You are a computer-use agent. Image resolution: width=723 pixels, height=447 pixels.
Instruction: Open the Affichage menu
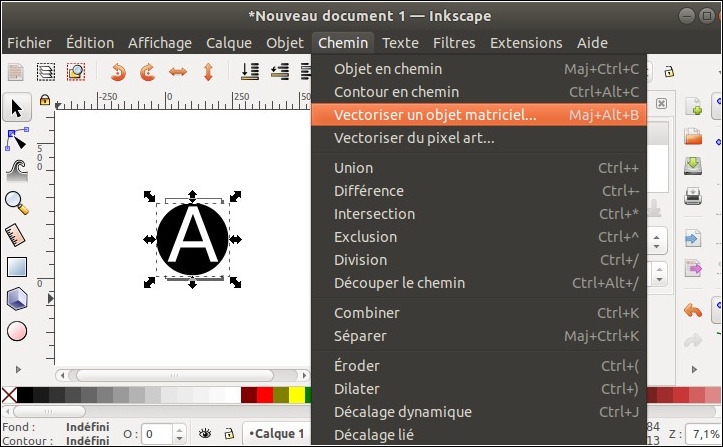(160, 43)
